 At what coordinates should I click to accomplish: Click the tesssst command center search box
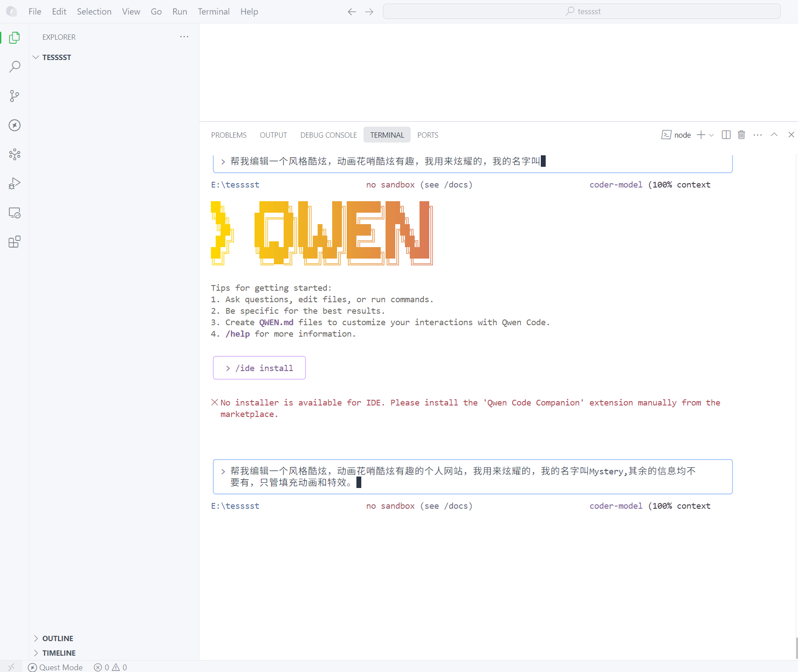[582, 11]
